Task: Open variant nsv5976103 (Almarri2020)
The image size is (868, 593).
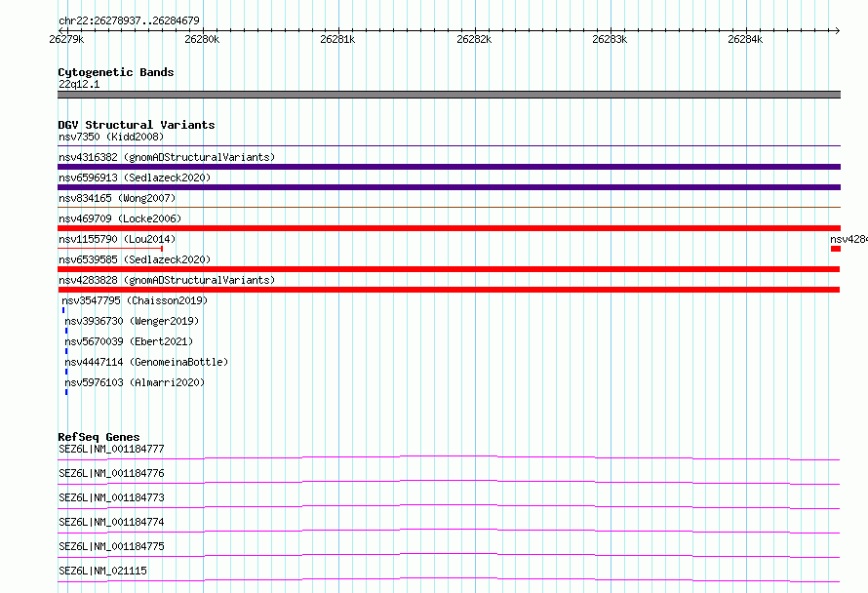Action: pyautogui.click(x=135, y=382)
